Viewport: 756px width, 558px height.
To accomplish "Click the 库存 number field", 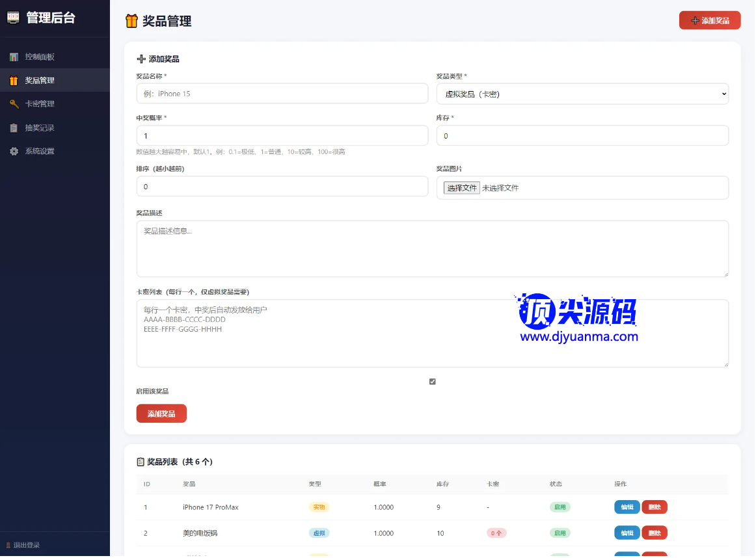I will pos(582,136).
